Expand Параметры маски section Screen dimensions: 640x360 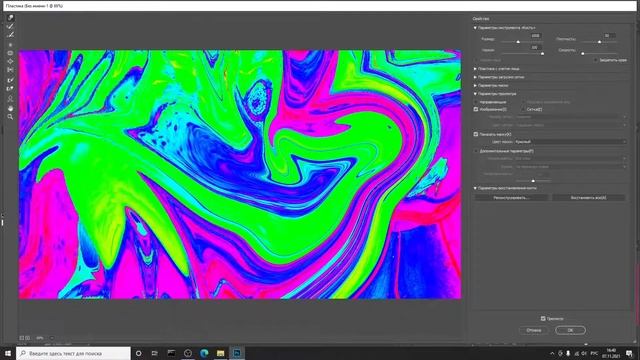click(475, 86)
